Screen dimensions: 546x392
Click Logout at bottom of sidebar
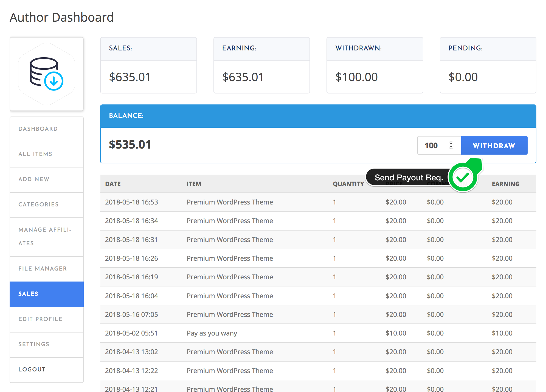pyautogui.click(x=32, y=369)
